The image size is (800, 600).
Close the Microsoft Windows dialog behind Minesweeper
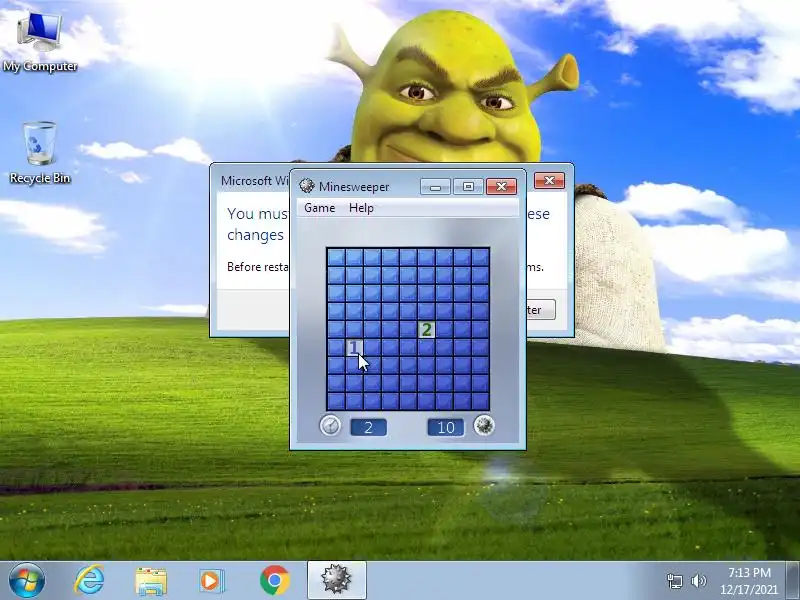549,180
